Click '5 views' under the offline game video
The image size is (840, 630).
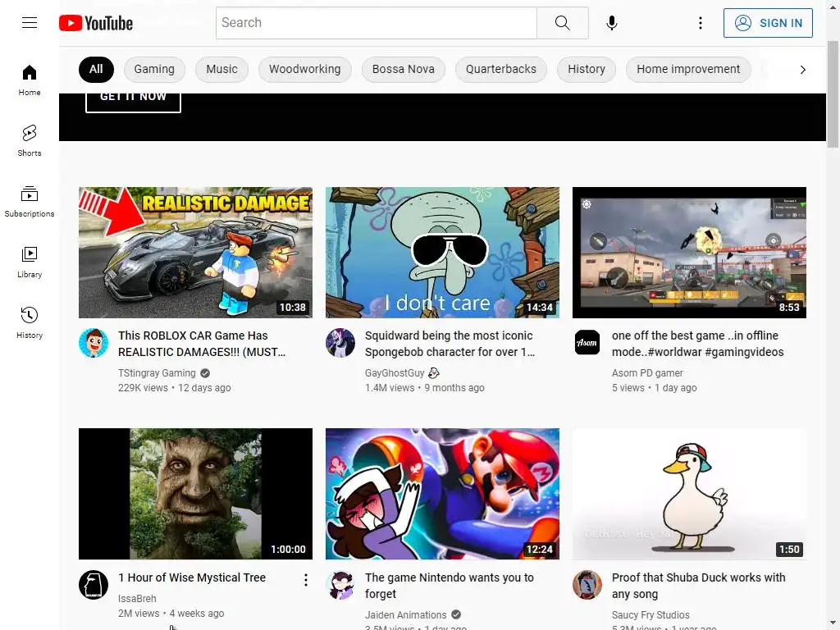point(628,388)
